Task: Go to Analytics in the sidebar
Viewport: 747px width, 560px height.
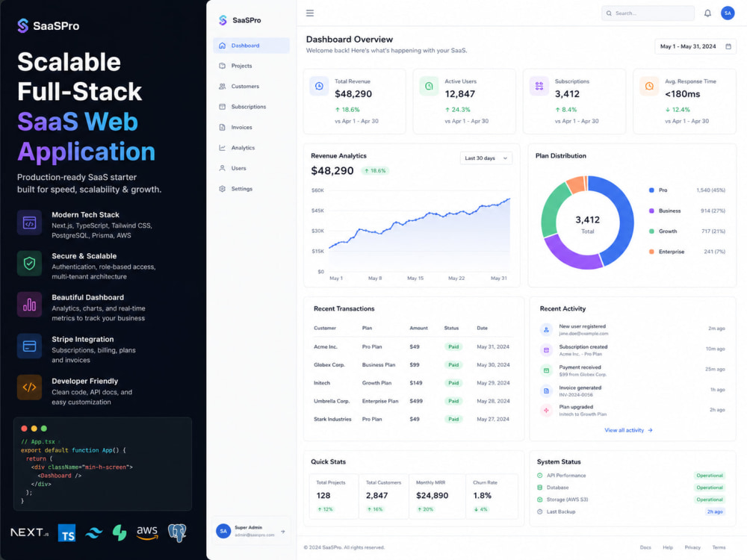Action: [251, 148]
